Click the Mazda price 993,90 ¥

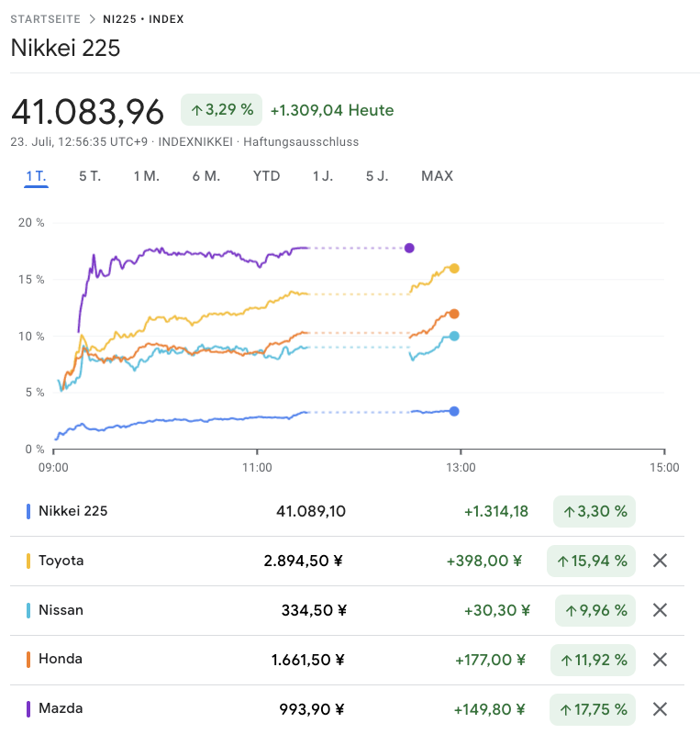tap(312, 709)
